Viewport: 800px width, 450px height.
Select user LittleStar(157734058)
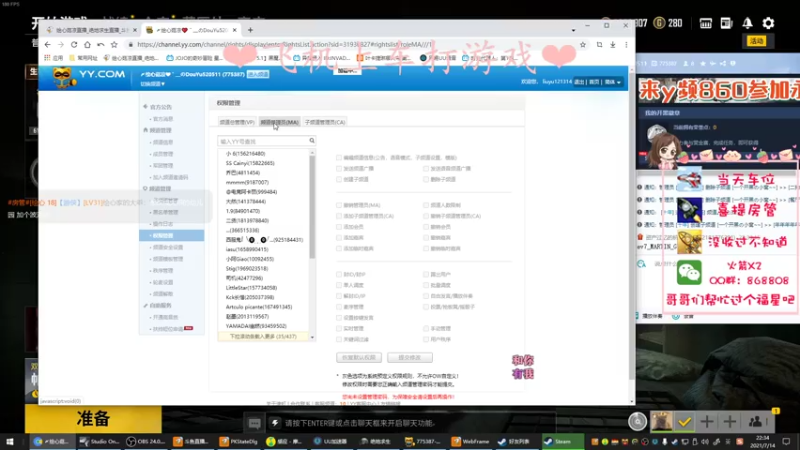tap(252, 288)
